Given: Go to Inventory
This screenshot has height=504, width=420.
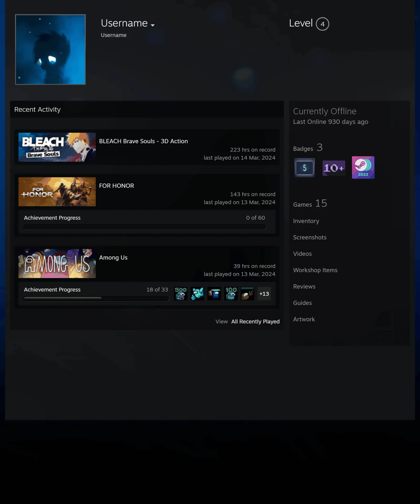Looking at the screenshot, I should [306, 221].
